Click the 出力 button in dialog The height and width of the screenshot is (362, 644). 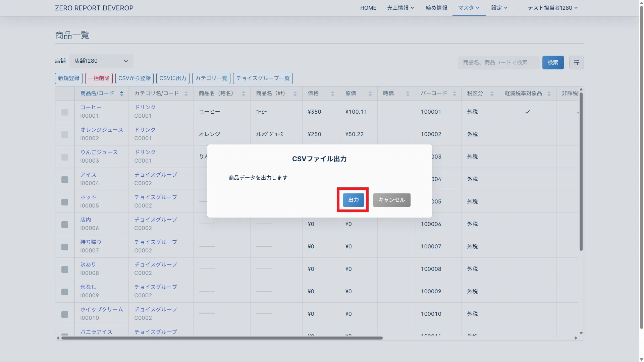[353, 200]
